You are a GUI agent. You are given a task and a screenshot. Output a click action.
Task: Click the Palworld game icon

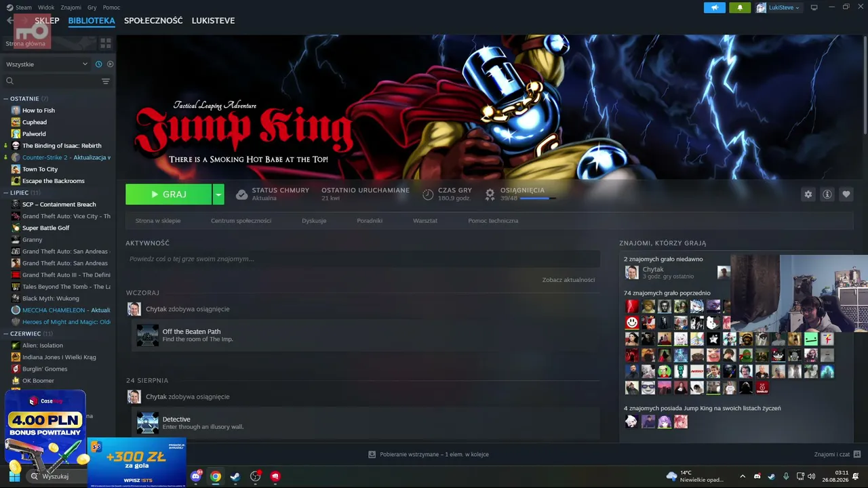pos(16,134)
